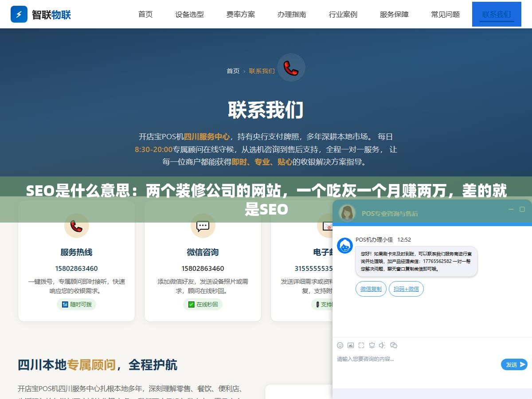The width and height of the screenshot is (532, 399).
Task: Click the POS专业咨询与售后 chat title
Action: 390,214
